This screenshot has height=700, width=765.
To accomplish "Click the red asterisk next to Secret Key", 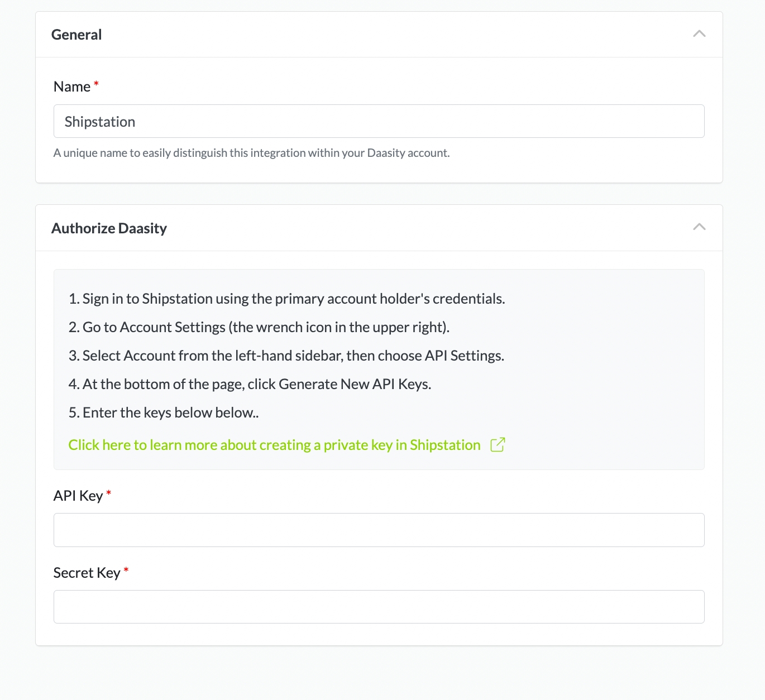I will click(126, 570).
